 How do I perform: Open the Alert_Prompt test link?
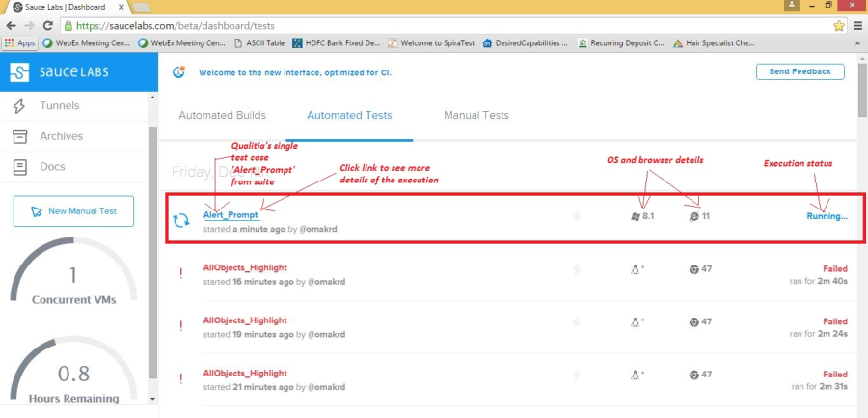pyautogui.click(x=231, y=214)
